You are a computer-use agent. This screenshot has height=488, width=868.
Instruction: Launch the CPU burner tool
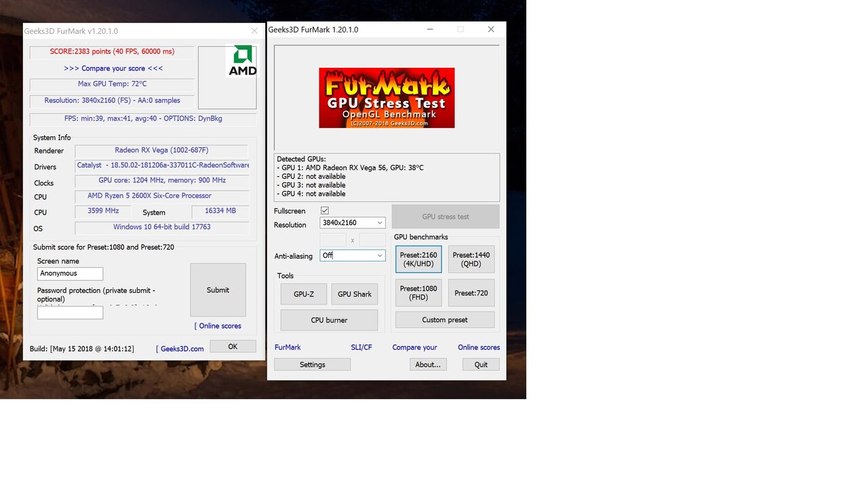[329, 320]
